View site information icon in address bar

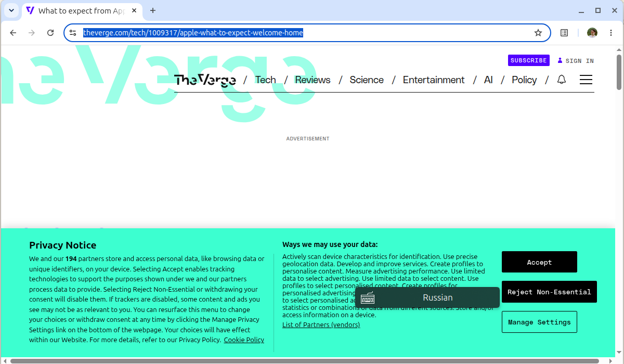click(x=73, y=33)
